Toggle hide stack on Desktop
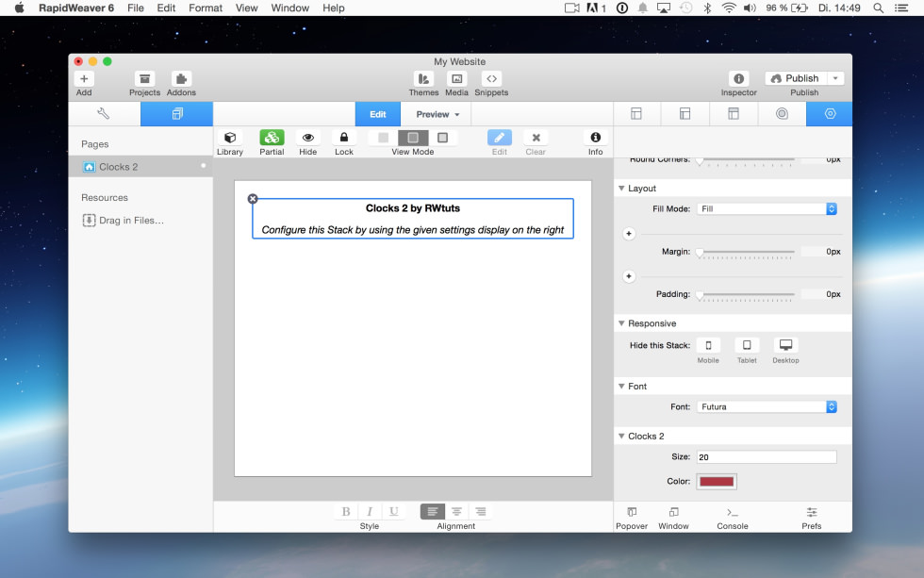Image resolution: width=924 pixels, height=578 pixels. click(x=785, y=345)
